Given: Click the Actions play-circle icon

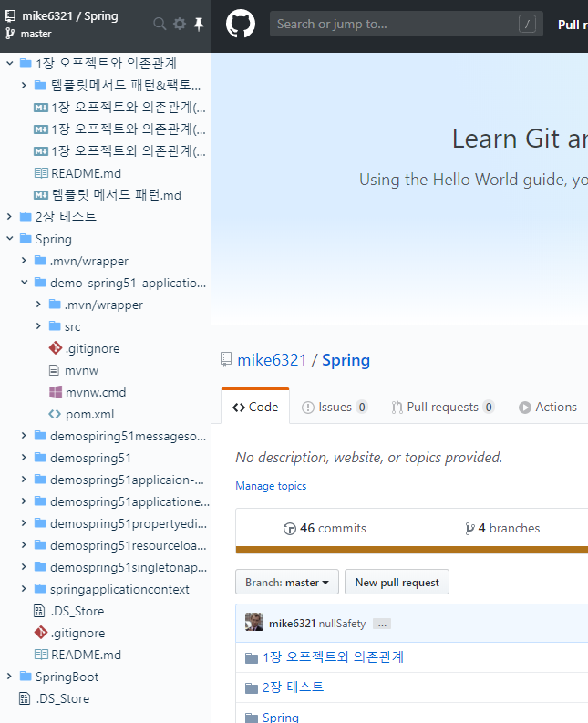Looking at the screenshot, I should (x=525, y=408).
